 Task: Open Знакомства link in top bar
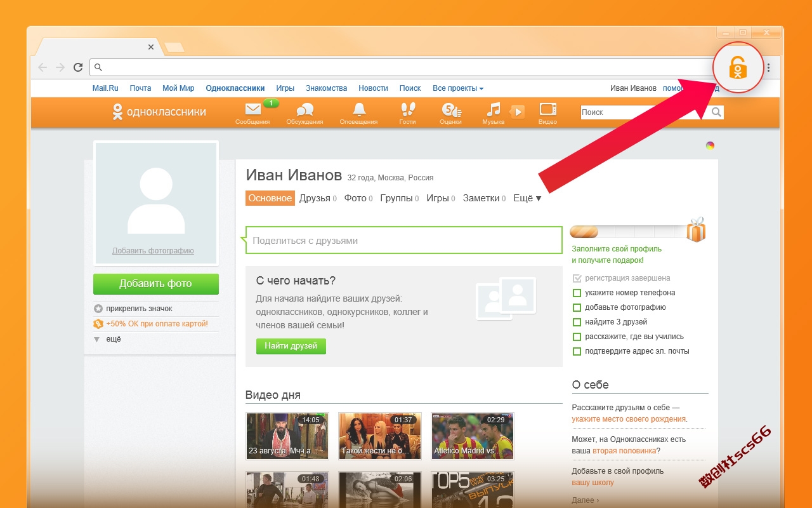(x=326, y=88)
